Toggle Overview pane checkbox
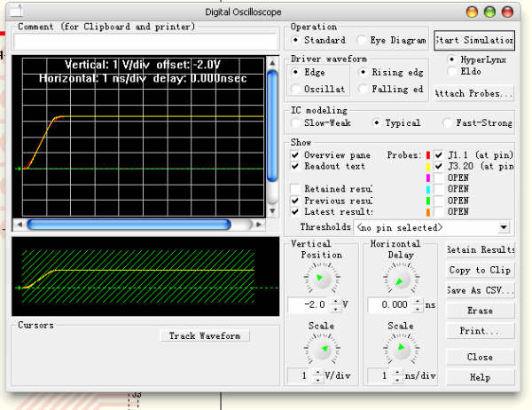532x410 pixels. (x=295, y=155)
